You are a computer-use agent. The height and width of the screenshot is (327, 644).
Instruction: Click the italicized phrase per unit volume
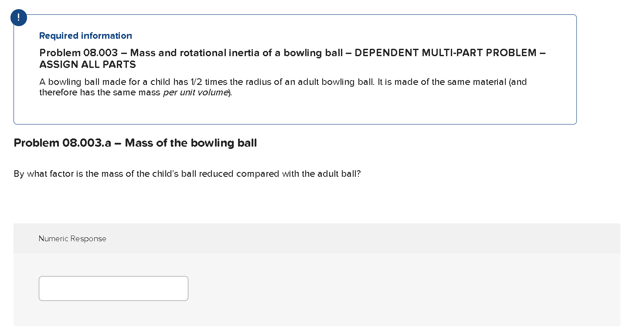point(195,92)
